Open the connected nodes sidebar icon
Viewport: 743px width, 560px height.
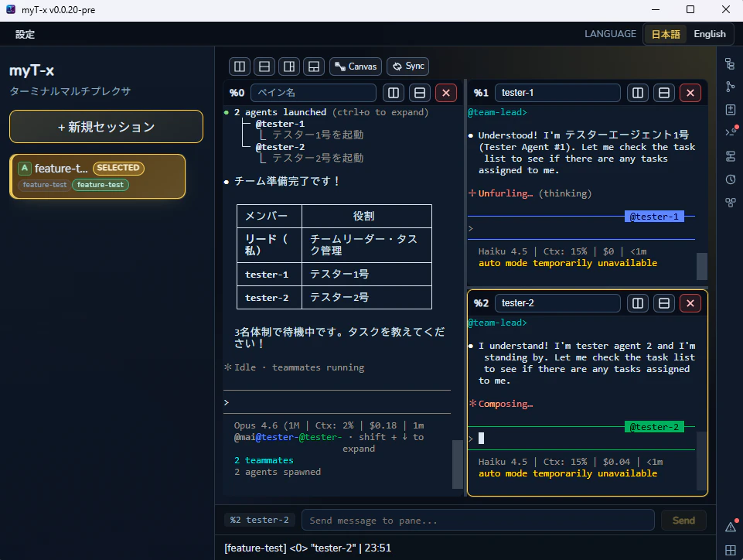pos(730,203)
